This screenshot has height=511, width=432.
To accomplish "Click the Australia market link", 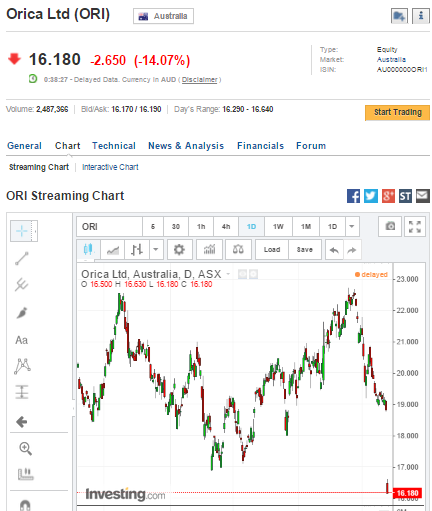I will pyautogui.click(x=391, y=60).
